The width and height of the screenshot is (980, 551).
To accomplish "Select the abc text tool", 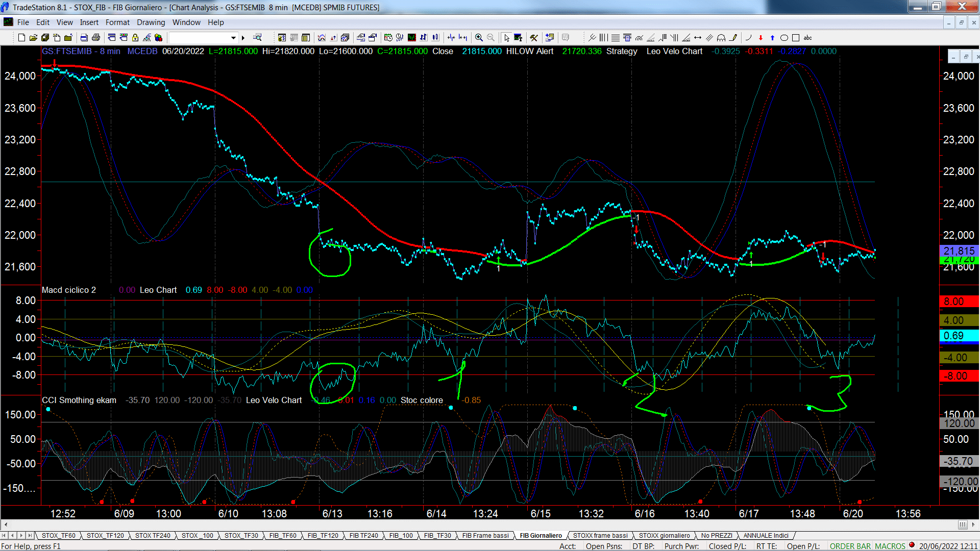I will pyautogui.click(x=807, y=38).
